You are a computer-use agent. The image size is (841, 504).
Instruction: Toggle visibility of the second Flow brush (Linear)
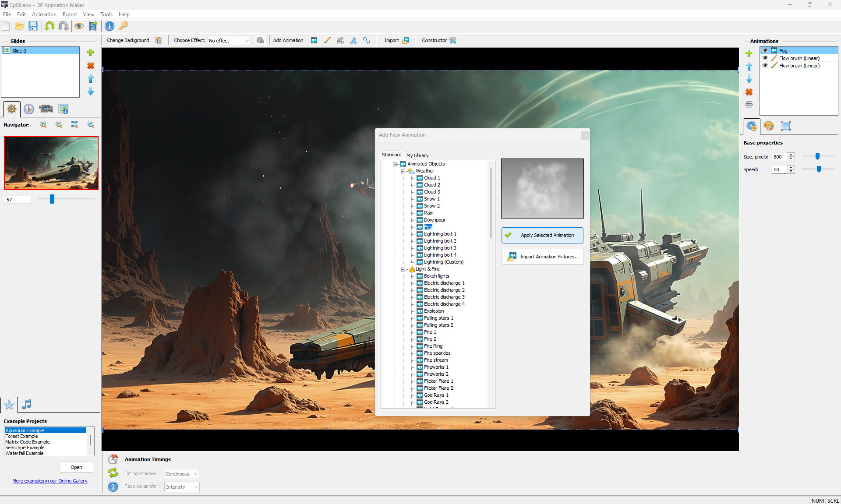pos(765,66)
